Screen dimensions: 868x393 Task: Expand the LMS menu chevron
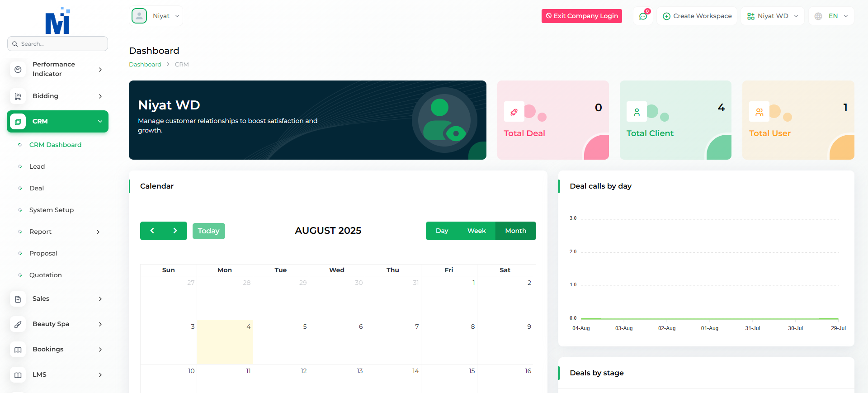[x=100, y=375]
